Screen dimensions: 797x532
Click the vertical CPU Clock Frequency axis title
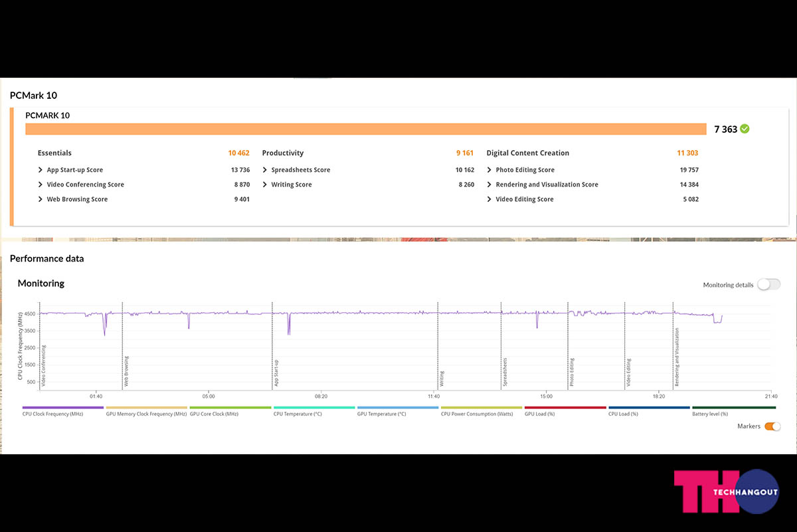click(21, 347)
